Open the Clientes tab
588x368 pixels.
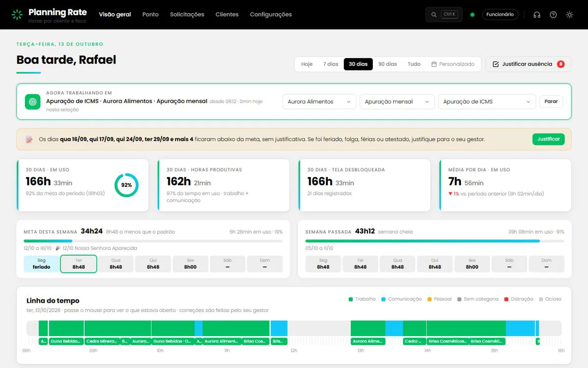[227, 15]
